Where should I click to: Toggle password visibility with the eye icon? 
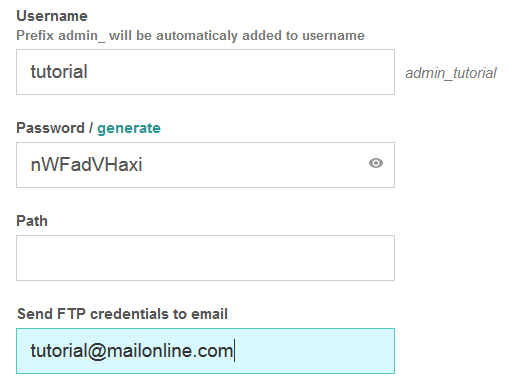376,163
